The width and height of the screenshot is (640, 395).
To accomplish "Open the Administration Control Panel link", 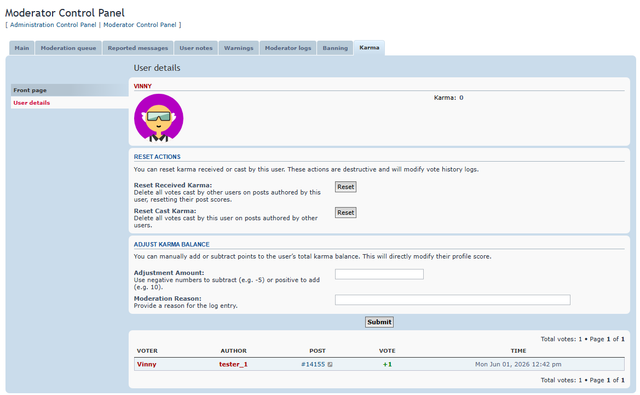I will pyautogui.click(x=53, y=25).
